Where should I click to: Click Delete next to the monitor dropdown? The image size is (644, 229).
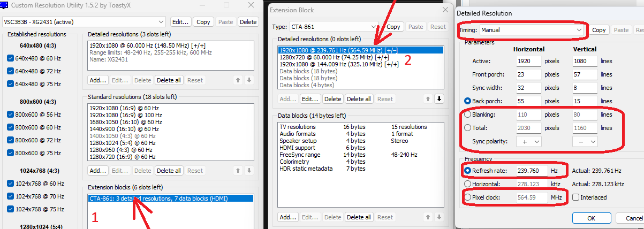(248, 22)
